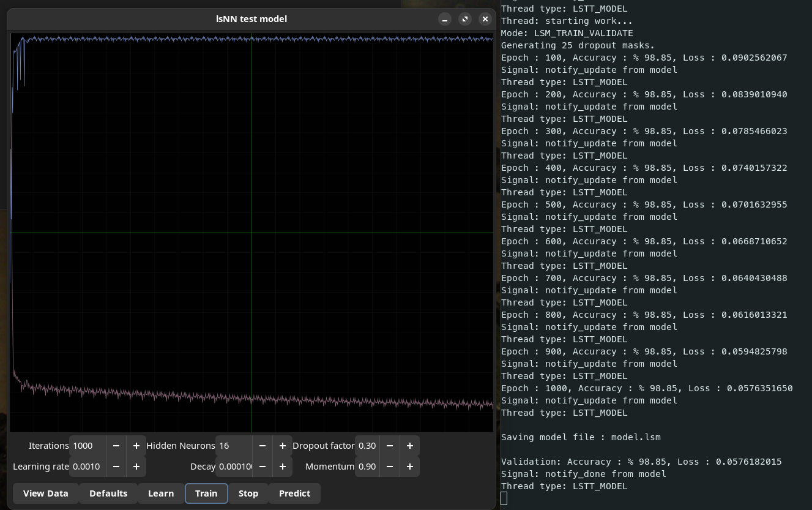Increase the Hidden Neurons count
This screenshot has width=812, height=510.
click(x=282, y=445)
